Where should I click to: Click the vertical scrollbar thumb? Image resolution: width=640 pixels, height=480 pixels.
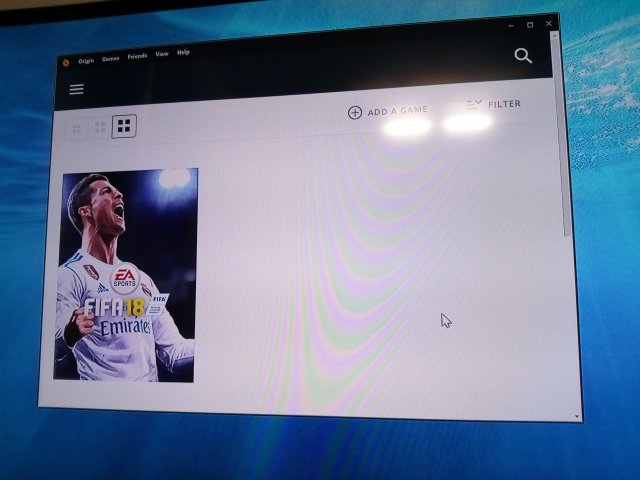(x=561, y=137)
